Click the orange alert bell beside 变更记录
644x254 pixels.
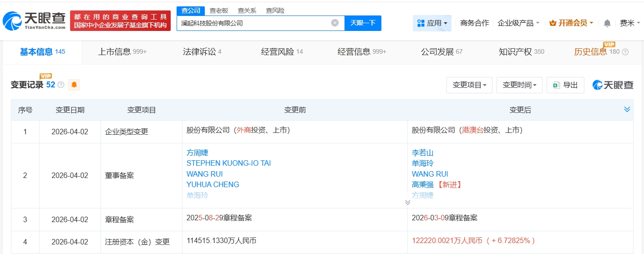tap(74, 85)
